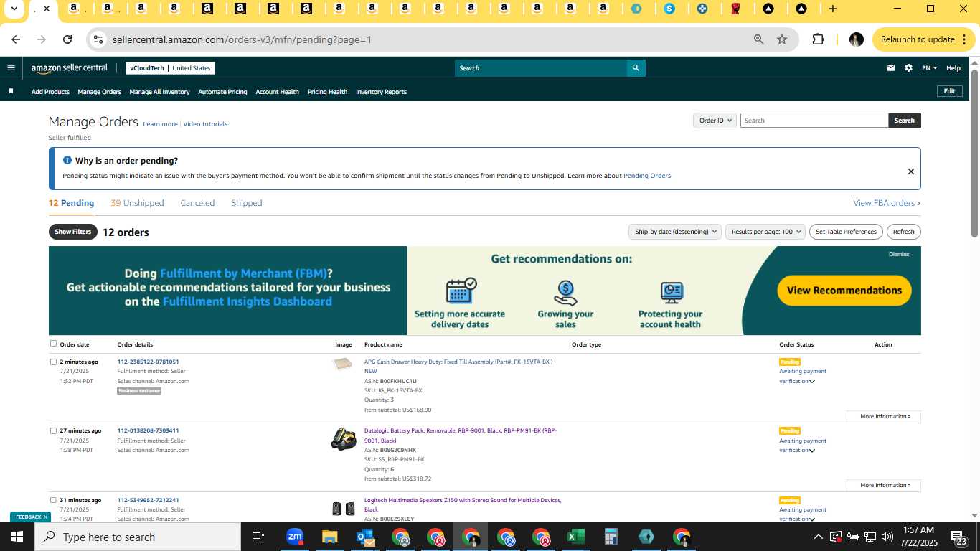Close the 'Why is an order pending' notice
Screen dimensions: 980x551
pyautogui.click(x=910, y=171)
